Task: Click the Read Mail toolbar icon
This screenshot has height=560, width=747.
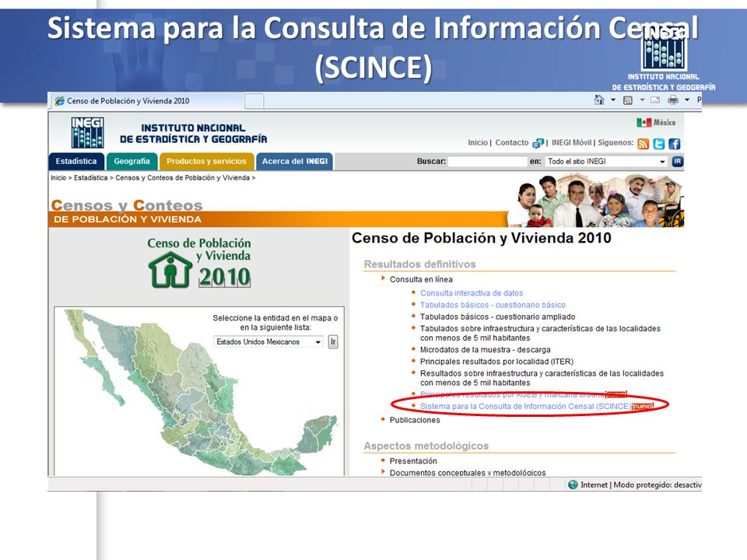Action: click(655, 100)
